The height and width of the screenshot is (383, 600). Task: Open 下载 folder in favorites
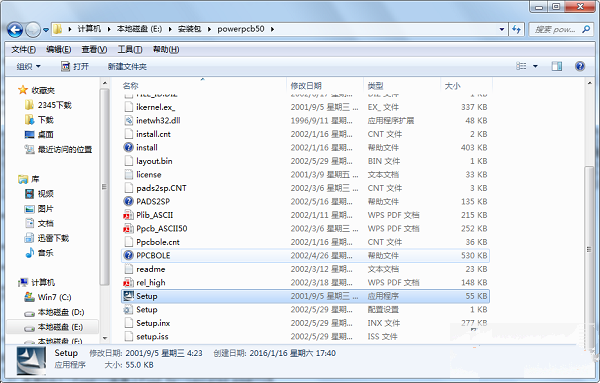tap(46, 120)
